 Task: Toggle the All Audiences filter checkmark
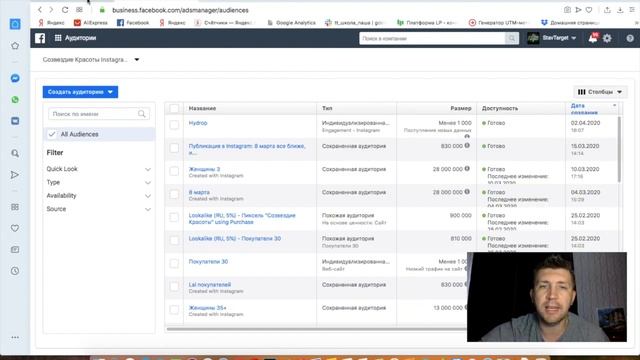[x=52, y=134]
